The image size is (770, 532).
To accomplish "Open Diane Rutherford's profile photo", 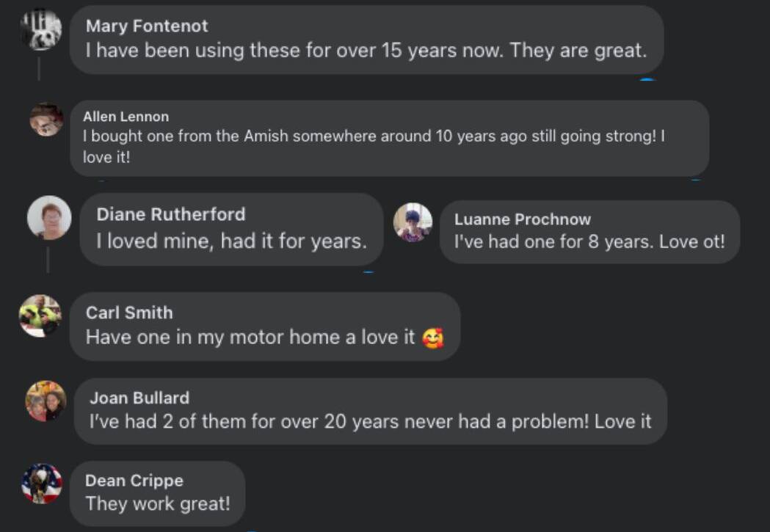I will point(49,218).
